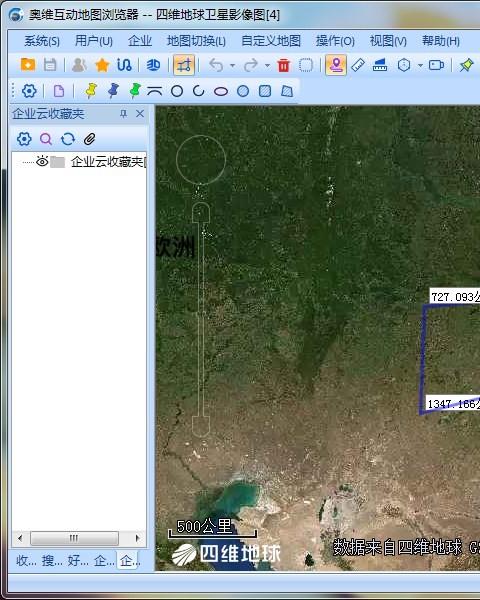
Task: Switch to the first 企... bottom tab
Action: tap(104, 561)
